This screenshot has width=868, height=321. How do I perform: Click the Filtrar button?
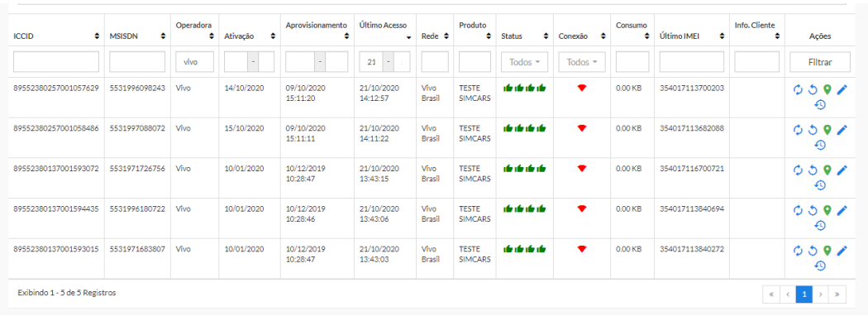pos(820,62)
